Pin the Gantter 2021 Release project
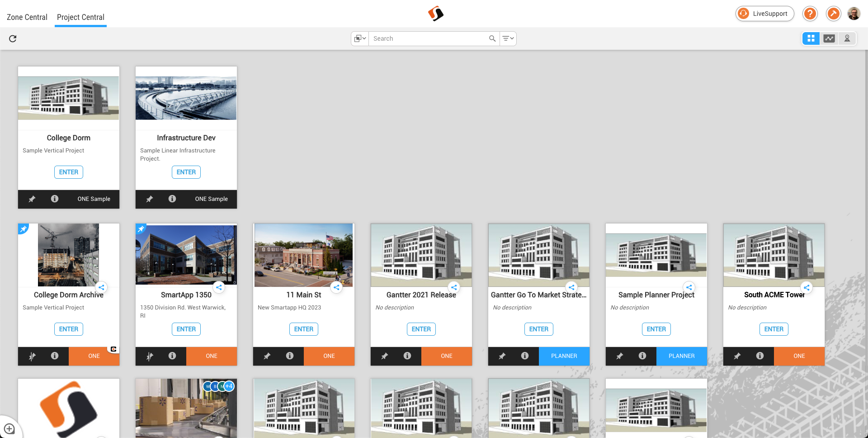Viewport: 868px width, 438px height. pos(385,356)
